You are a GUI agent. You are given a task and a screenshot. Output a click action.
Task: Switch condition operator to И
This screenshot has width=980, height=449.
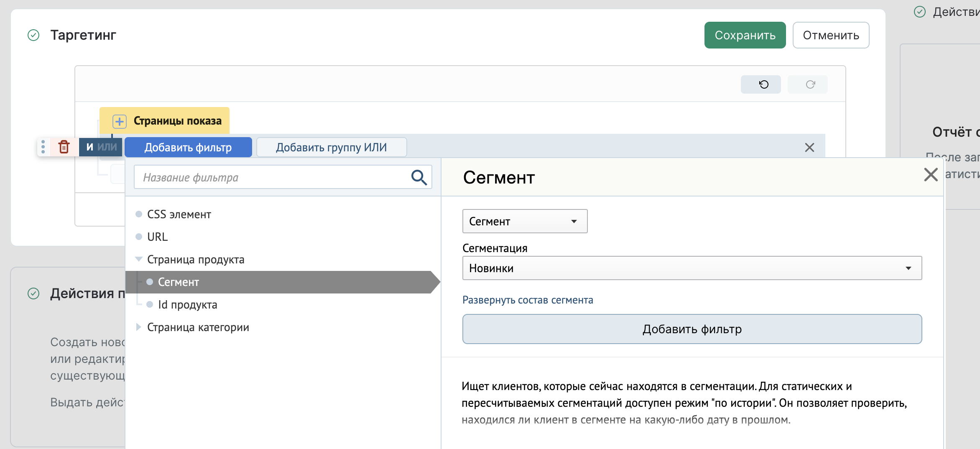tap(89, 147)
